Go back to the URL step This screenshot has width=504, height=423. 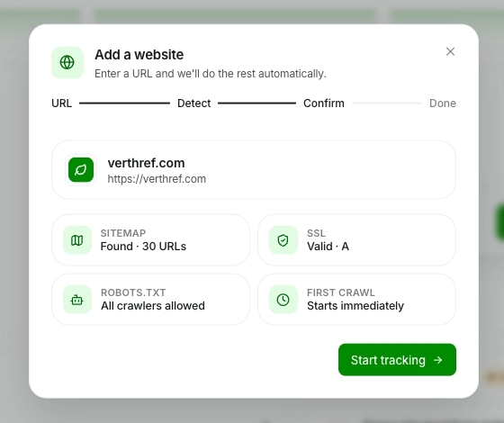coord(61,103)
